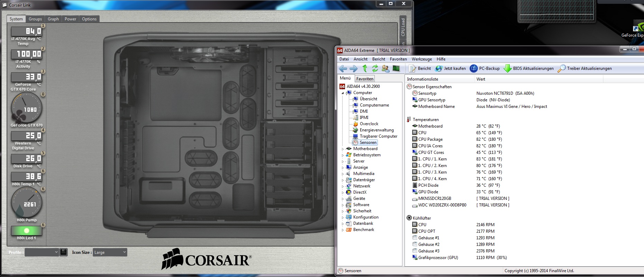Viewport: 644px width, 277px height.
Task: Click the users icon in AIDA64 toolbar
Action: [x=386, y=68]
